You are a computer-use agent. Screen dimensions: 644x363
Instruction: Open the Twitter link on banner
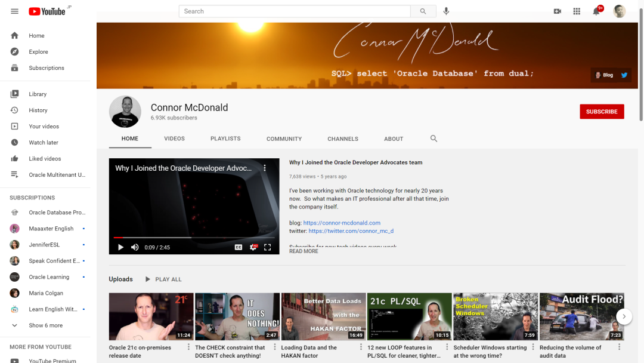[x=624, y=75]
